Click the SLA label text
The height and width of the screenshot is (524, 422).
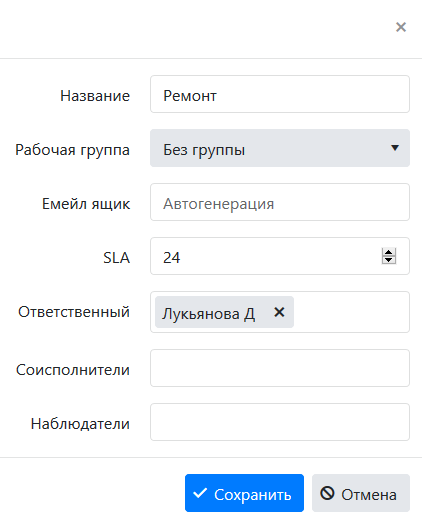[116, 258]
